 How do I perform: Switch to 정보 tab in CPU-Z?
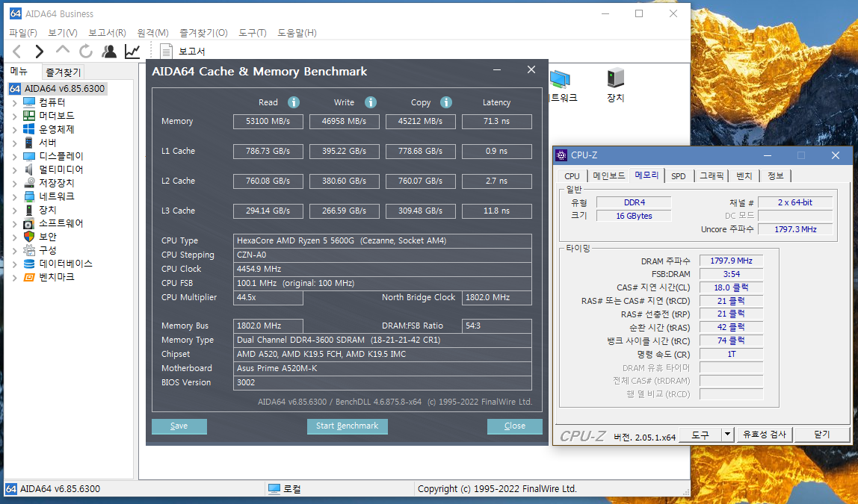775,176
